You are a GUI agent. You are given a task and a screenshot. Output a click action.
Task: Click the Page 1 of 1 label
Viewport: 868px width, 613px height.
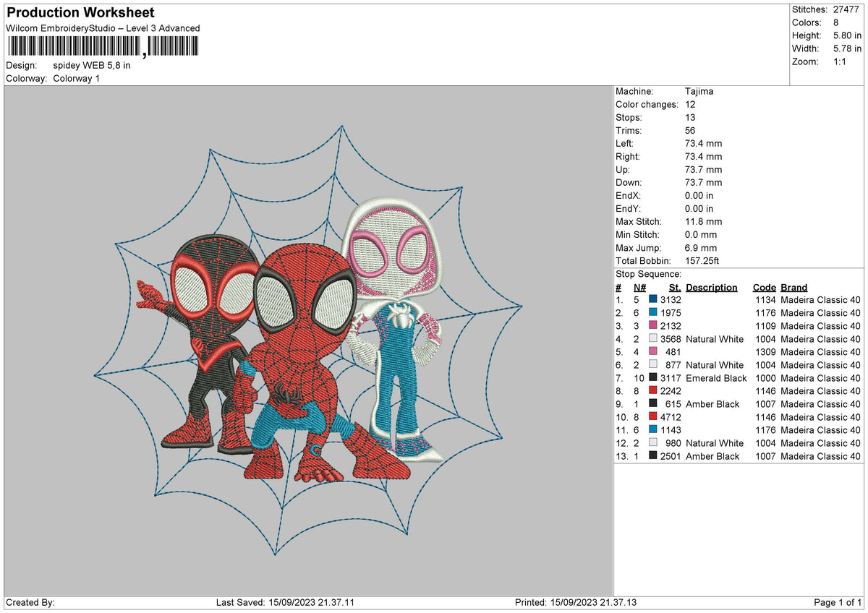tap(837, 601)
